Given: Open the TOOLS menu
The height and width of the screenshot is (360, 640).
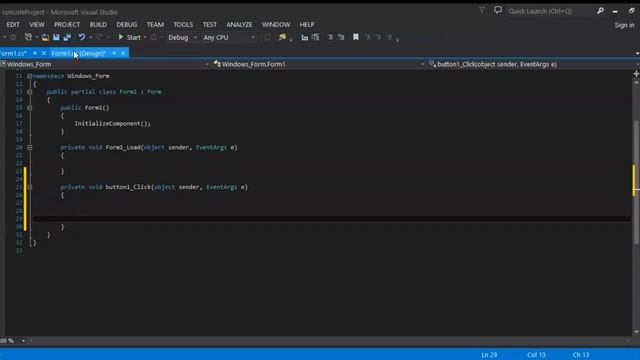Looking at the screenshot, I should (x=183, y=24).
